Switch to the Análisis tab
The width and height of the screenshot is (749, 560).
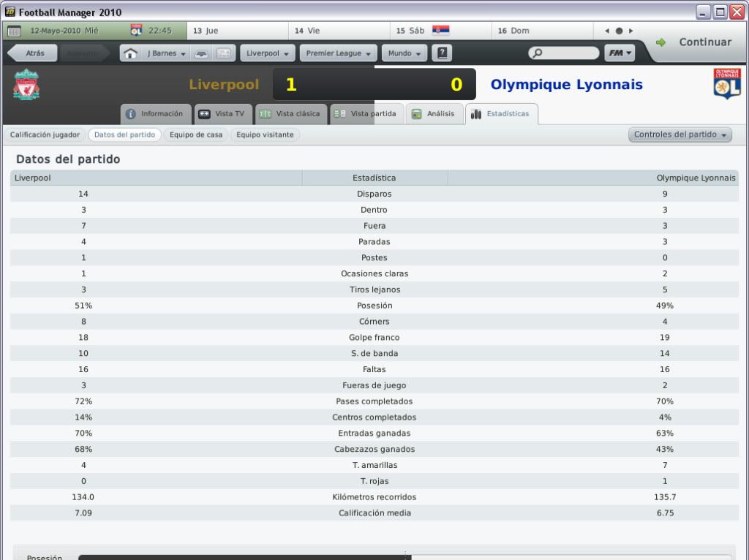point(434,114)
